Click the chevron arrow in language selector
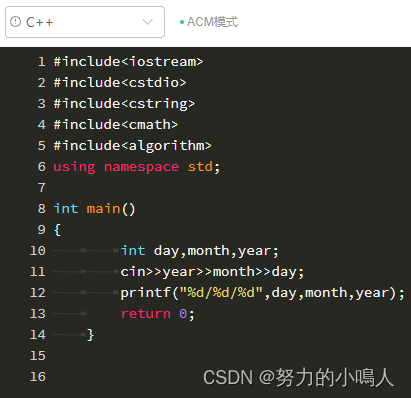 click(x=147, y=22)
